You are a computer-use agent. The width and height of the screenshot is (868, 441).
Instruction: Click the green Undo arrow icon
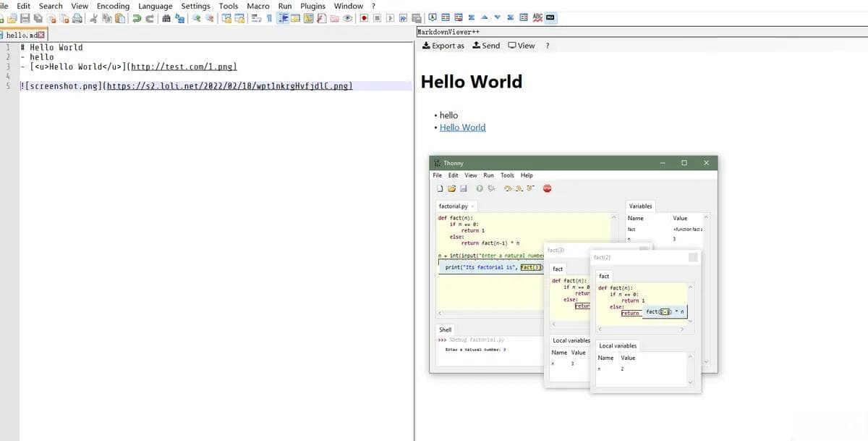coord(137,18)
